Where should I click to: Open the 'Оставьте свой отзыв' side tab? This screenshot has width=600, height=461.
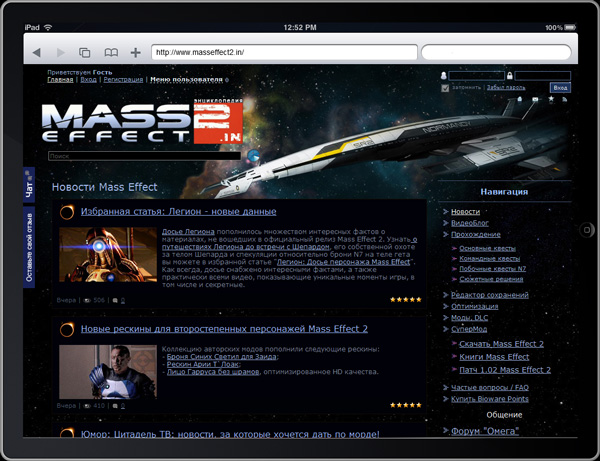point(29,247)
